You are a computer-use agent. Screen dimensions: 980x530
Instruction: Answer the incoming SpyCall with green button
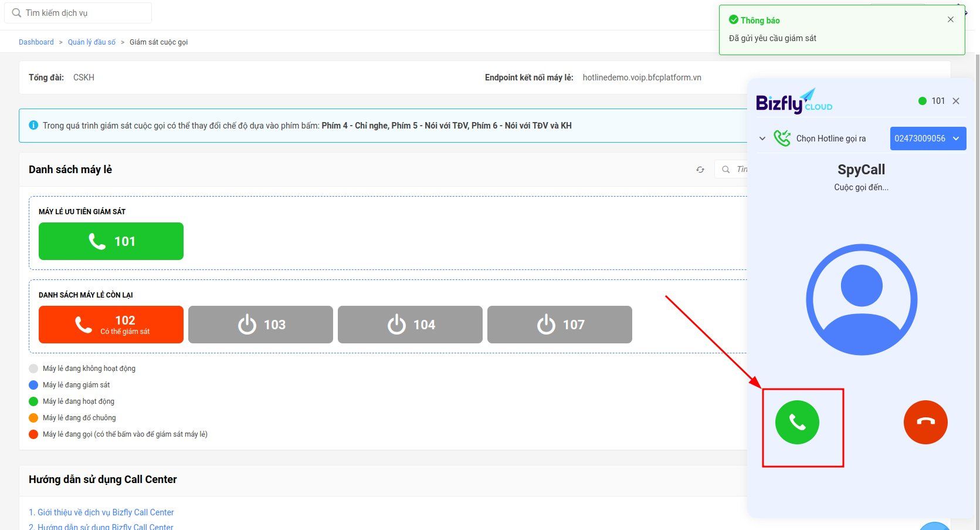pyautogui.click(x=797, y=422)
